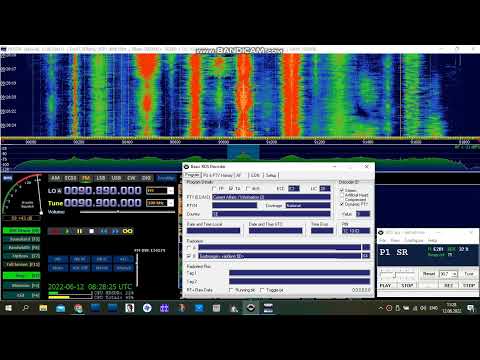Toggle the TA checkbox
Image resolution: width=480 pixels, height=360 pixels.
tap(231, 189)
